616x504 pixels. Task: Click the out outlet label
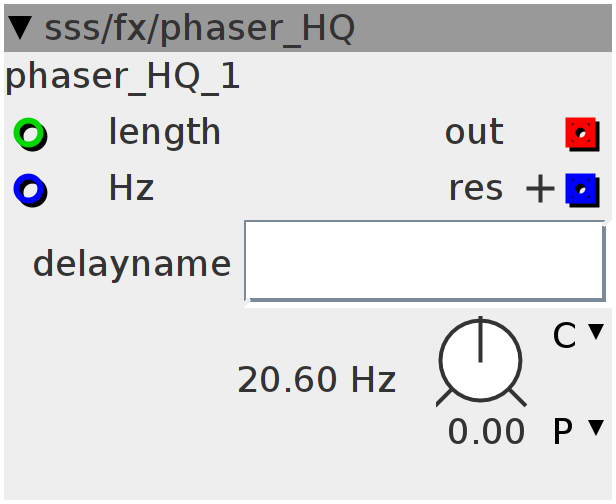coord(474,132)
